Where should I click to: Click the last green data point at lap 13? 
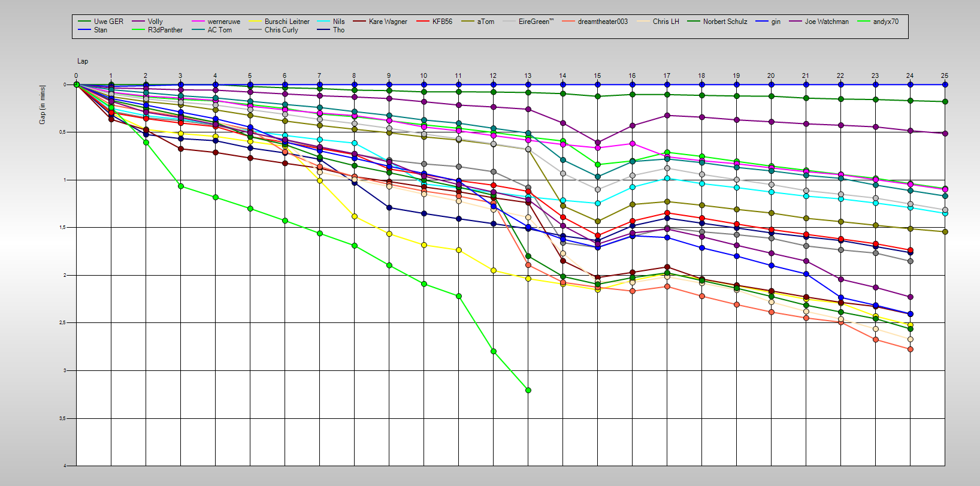click(528, 390)
